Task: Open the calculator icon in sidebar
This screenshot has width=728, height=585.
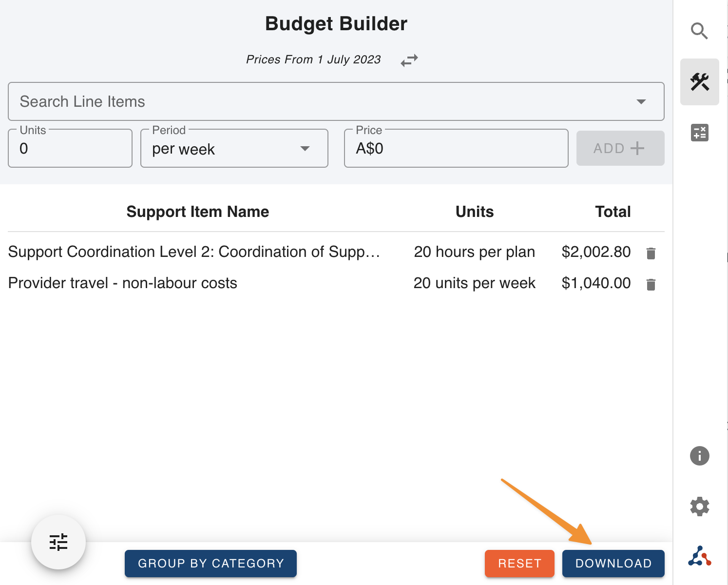Action: [x=699, y=133]
